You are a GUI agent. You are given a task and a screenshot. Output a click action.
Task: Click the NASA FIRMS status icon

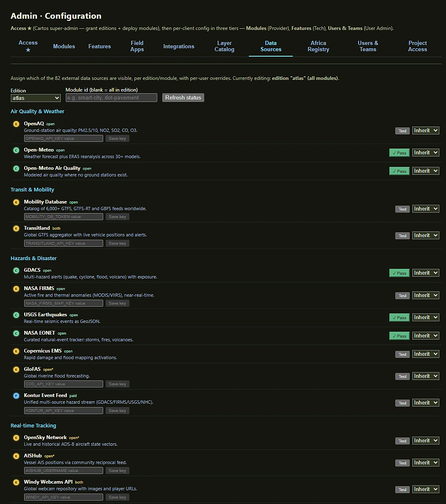pyautogui.click(x=16, y=289)
